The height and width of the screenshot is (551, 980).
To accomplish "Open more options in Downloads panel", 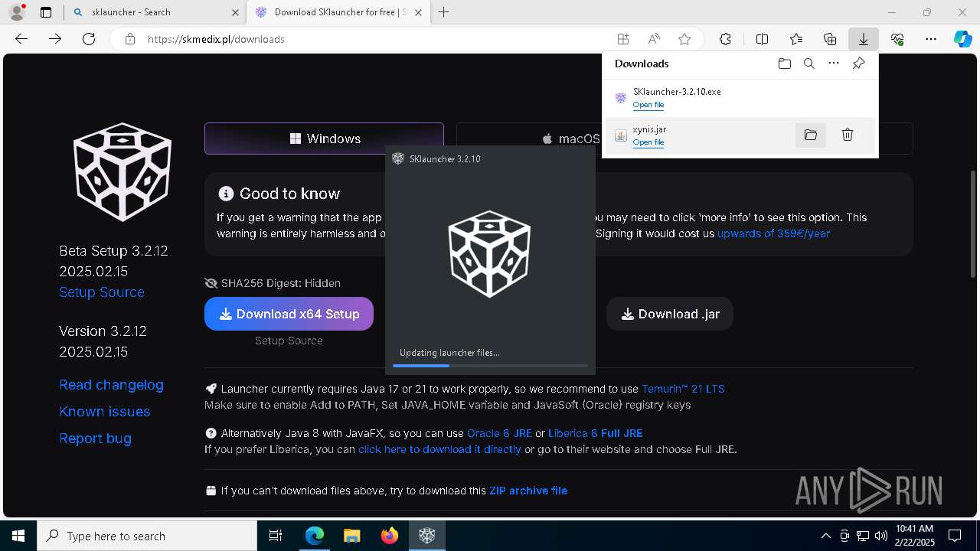I will (834, 64).
